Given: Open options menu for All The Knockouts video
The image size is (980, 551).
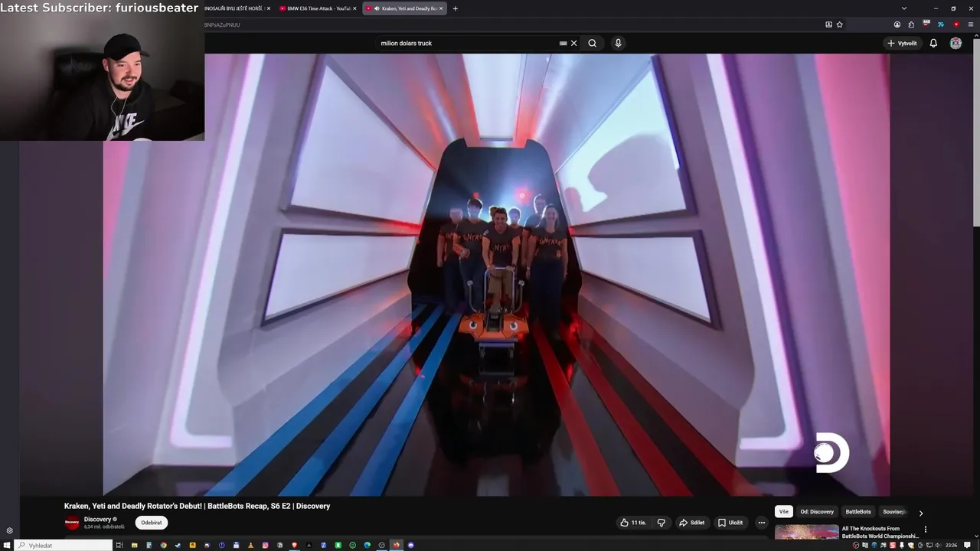Looking at the screenshot, I should [925, 529].
